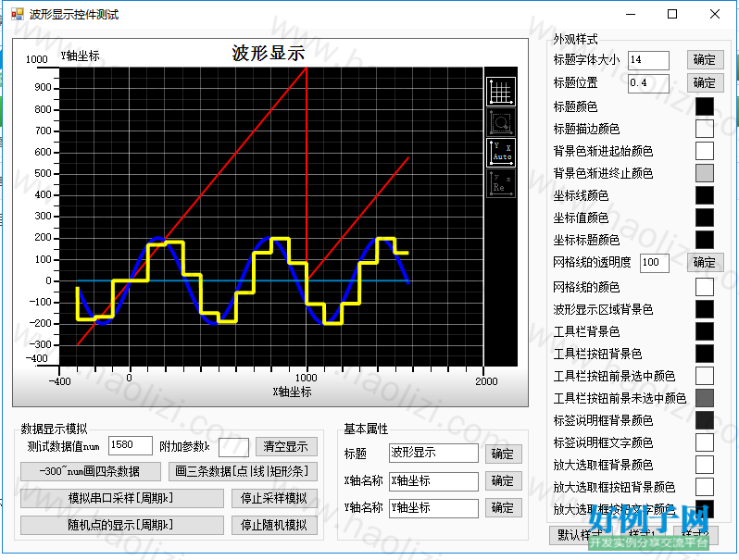Click the 数据显示模拟 group heading
The width and height of the screenshot is (739, 560).
tap(55, 429)
